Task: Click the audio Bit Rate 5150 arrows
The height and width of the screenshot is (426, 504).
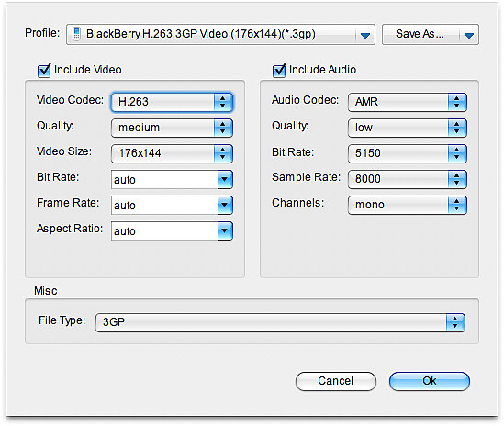Action: click(x=457, y=153)
